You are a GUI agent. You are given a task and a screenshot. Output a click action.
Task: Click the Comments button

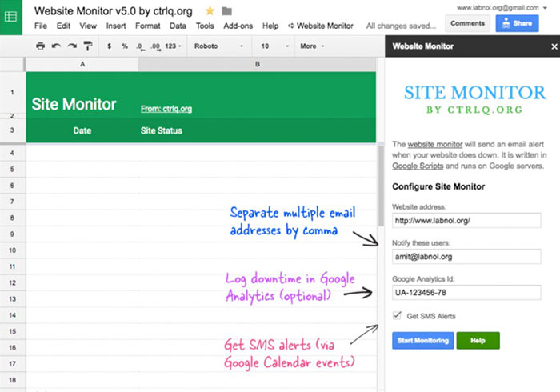click(467, 23)
